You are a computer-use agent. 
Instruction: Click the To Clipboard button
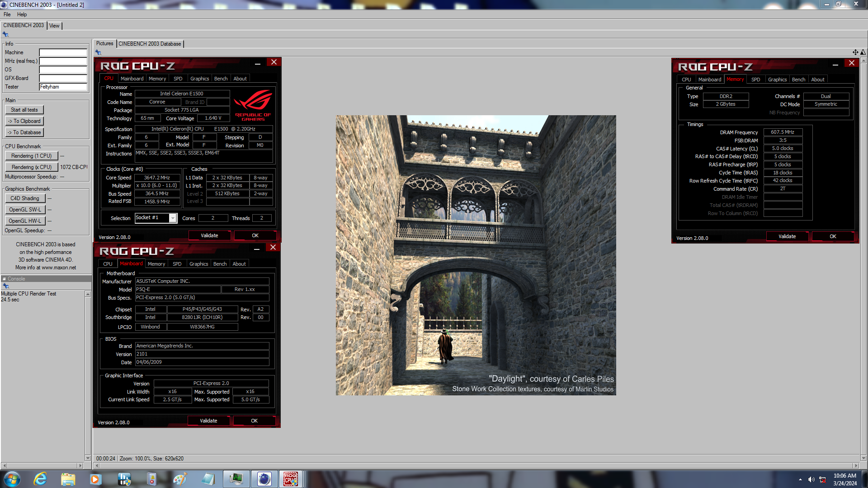point(24,121)
